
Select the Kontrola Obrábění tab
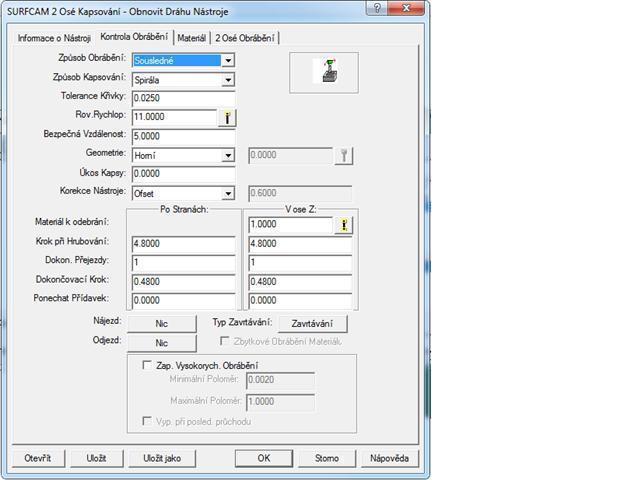[x=134, y=37]
